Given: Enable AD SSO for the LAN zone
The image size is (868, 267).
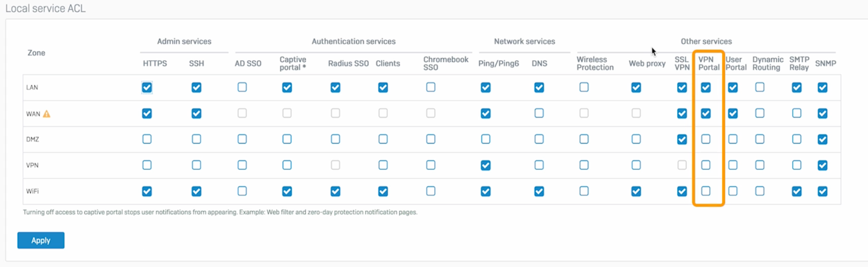Looking at the screenshot, I should click(242, 88).
